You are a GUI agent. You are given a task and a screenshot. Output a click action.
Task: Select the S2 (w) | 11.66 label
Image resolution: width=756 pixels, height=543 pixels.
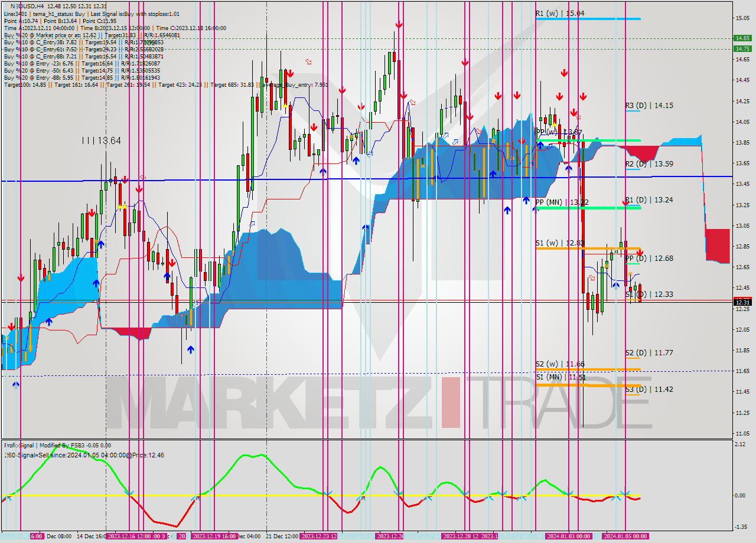[560, 364]
